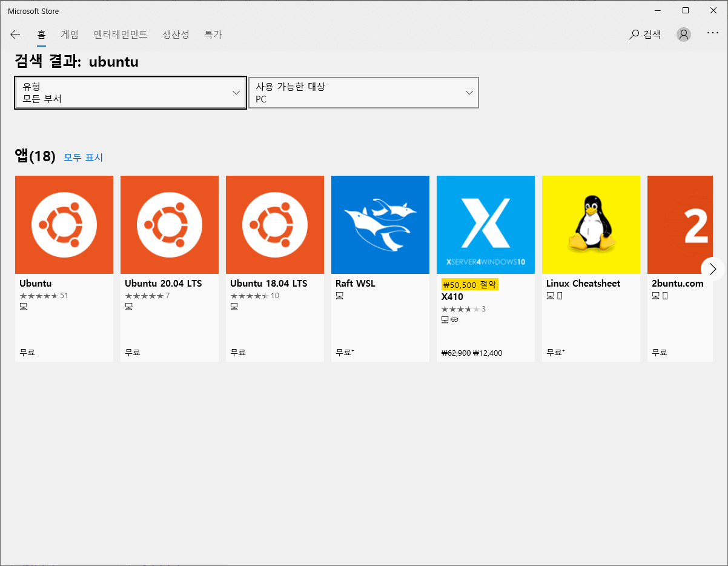Expand the 사용 가능한 대상 PC dropdown
This screenshot has height=566, width=728.
[x=363, y=93]
